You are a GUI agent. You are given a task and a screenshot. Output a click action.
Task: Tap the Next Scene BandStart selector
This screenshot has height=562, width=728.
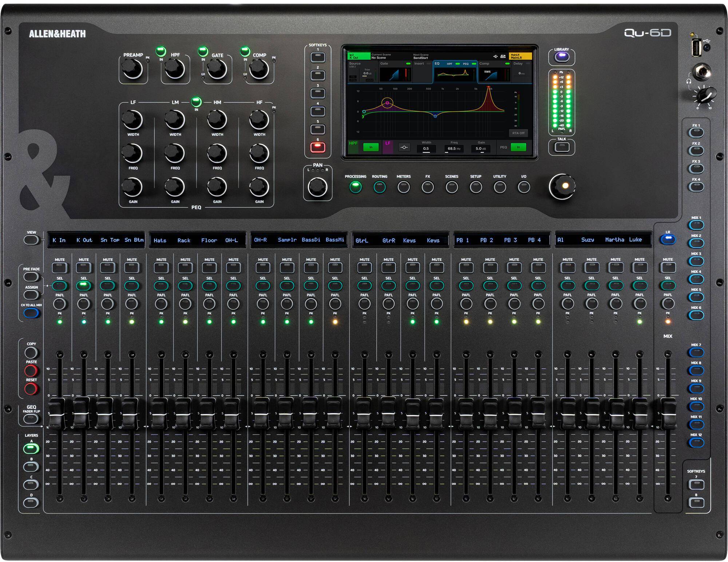tap(421, 56)
